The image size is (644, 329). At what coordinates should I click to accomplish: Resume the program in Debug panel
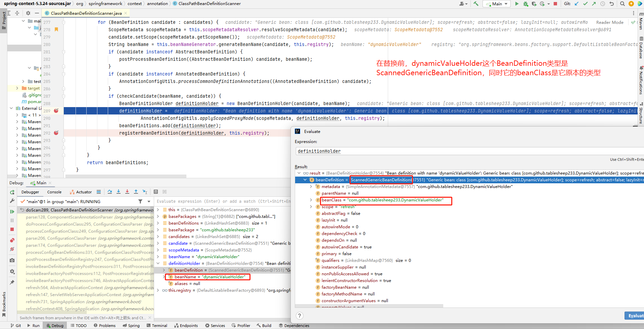[12, 211]
